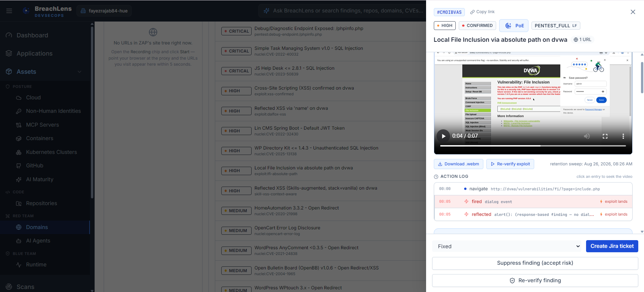The width and height of the screenshot is (644, 292).
Task: Click Re-verify exploit button
Action: coord(510,164)
